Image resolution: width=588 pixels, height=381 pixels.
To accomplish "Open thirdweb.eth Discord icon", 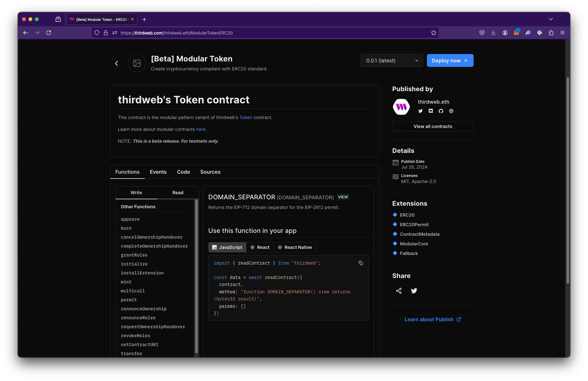I will pyautogui.click(x=431, y=111).
